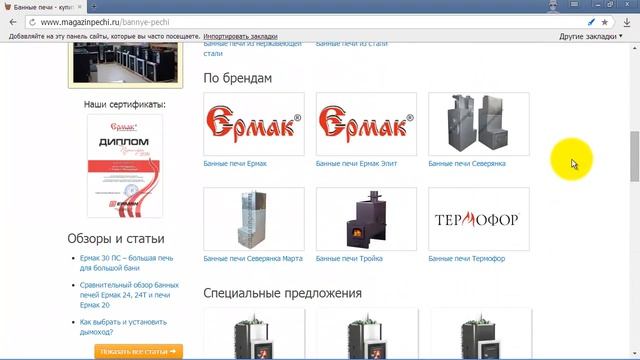Open Сравнительный обзор банных печей article
Image resolution: width=640 pixels, height=360 pixels.
coord(129,295)
